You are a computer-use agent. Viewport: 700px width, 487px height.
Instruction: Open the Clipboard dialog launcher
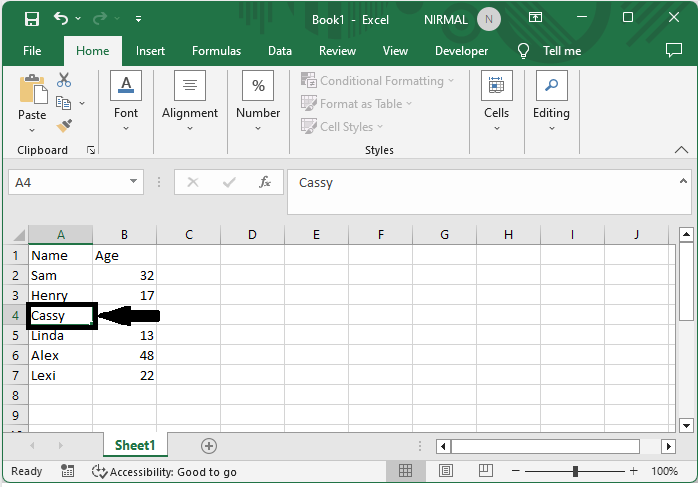[x=91, y=150]
